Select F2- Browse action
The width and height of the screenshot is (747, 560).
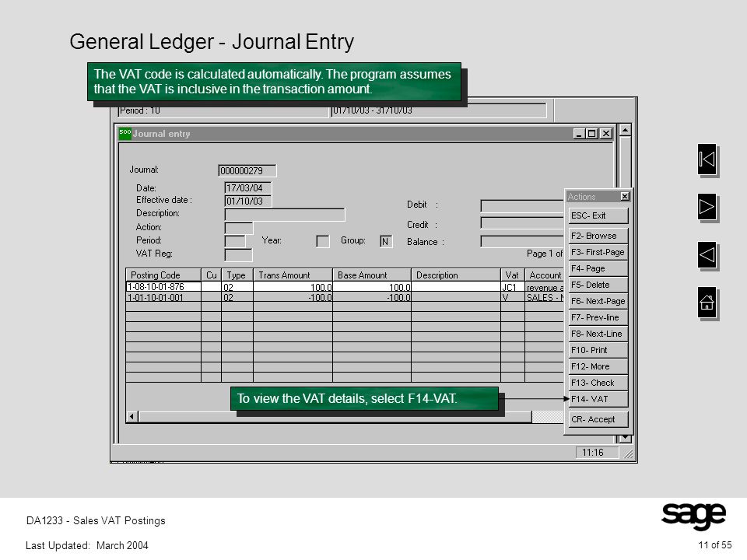tap(598, 236)
